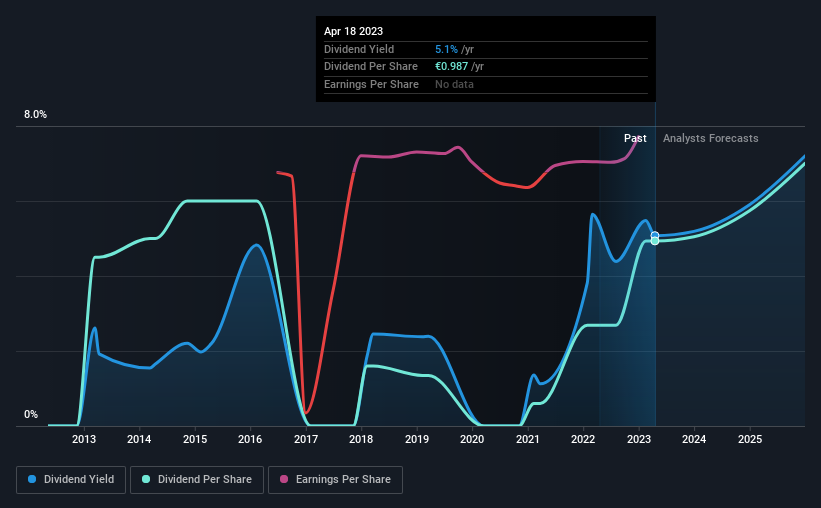Image resolution: width=821 pixels, height=508 pixels.
Task: Click the 2016 x-axis label
Action: [250, 439]
